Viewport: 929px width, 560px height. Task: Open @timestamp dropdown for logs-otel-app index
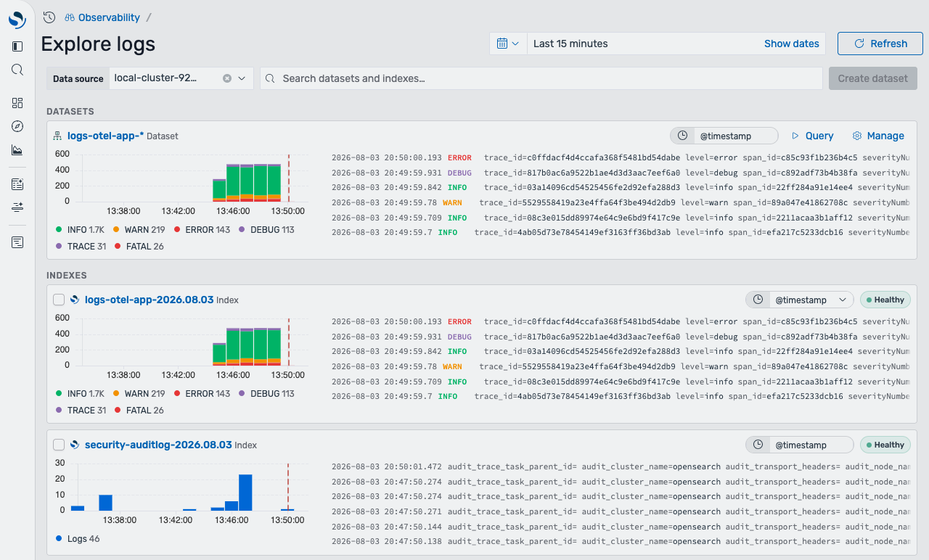coord(799,300)
